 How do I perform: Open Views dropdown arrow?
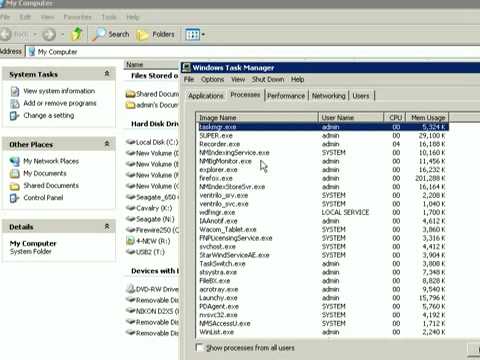click(203, 34)
